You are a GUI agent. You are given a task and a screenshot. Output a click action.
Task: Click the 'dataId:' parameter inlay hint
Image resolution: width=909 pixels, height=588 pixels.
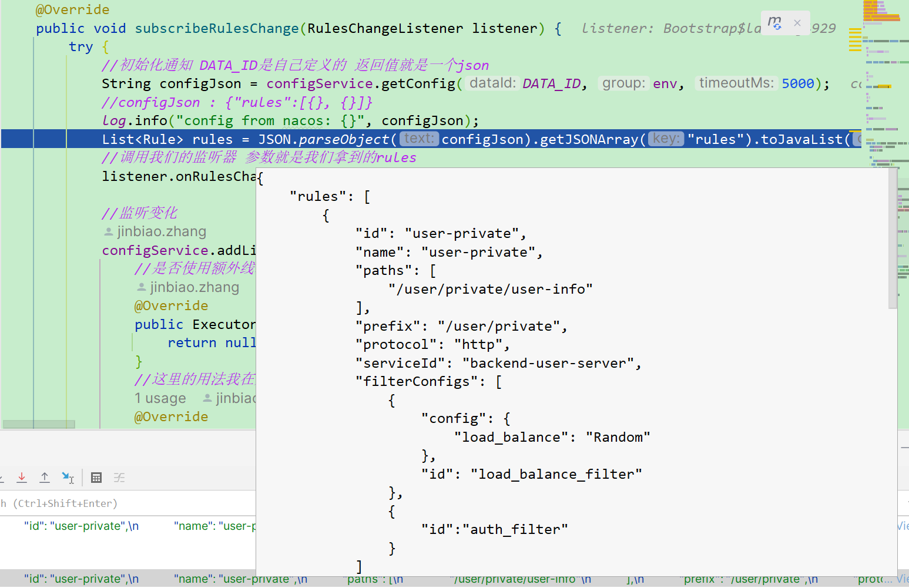(x=492, y=83)
